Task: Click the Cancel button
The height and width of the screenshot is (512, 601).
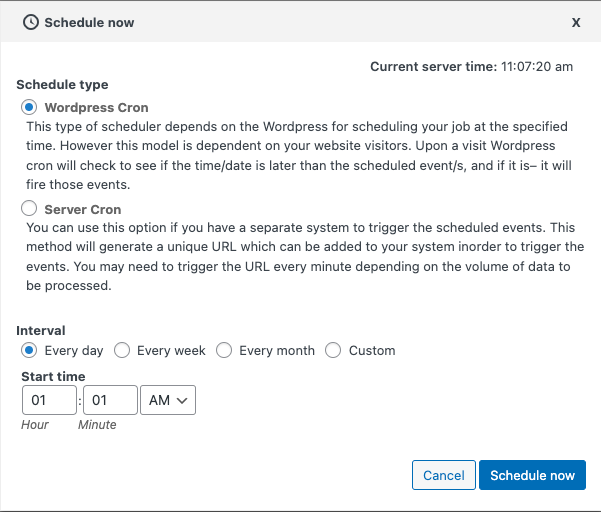Action: [444, 475]
